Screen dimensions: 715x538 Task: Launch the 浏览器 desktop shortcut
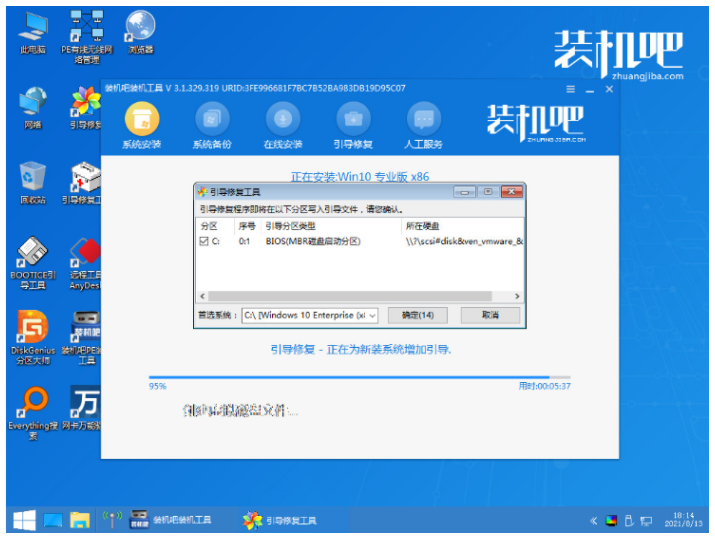pos(140,33)
